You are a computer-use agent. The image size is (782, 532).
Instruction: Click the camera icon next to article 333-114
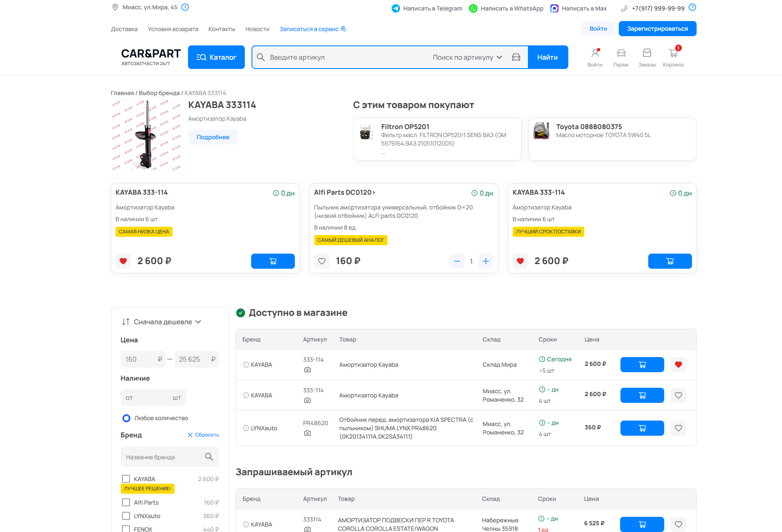click(x=307, y=369)
